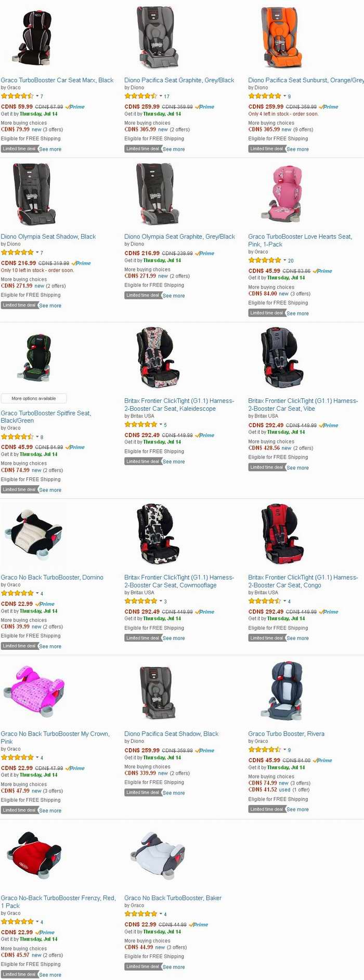Click star rating icons for Graco Spitfire seat
364x980 pixels.
(x=17, y=437)
